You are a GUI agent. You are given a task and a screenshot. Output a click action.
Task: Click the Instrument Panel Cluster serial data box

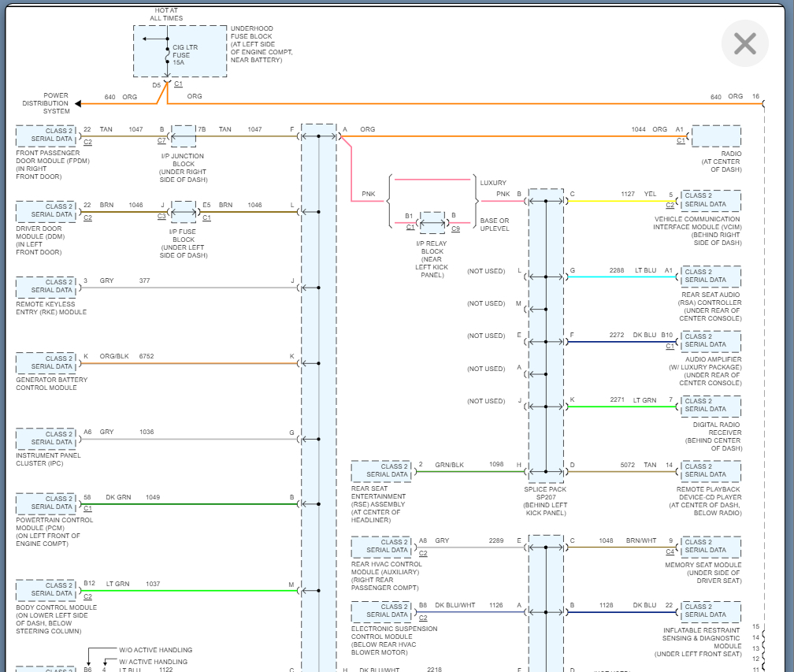click(46, 439)
